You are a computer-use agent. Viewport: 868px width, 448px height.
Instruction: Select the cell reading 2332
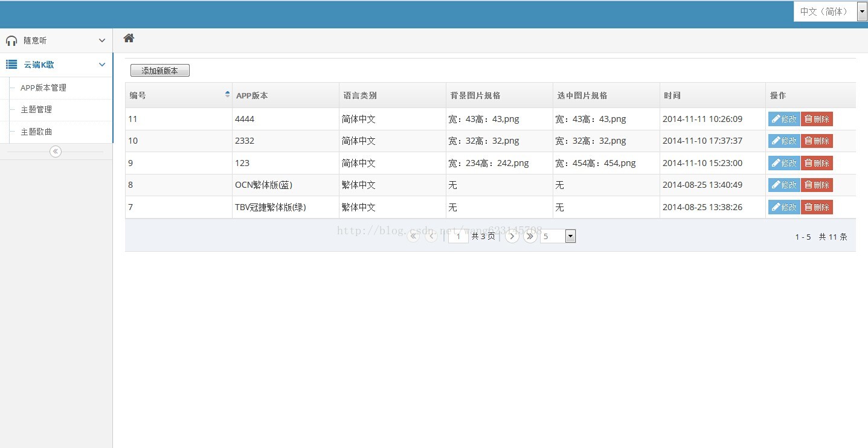pyautogui.click(x=286, y=141)
